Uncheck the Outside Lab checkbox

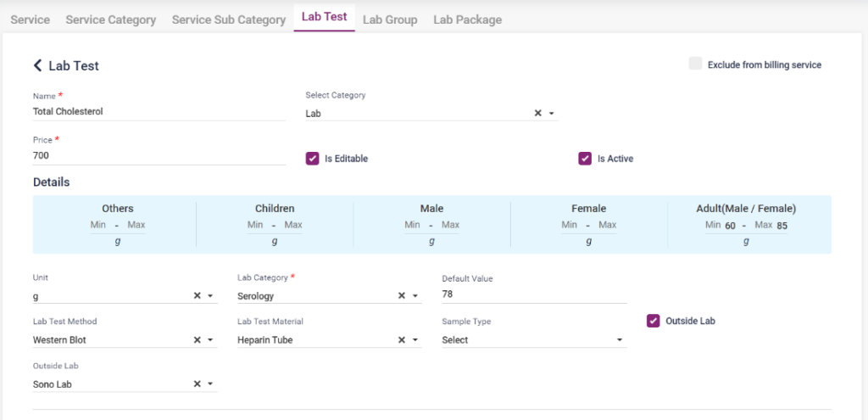point(653,321)
